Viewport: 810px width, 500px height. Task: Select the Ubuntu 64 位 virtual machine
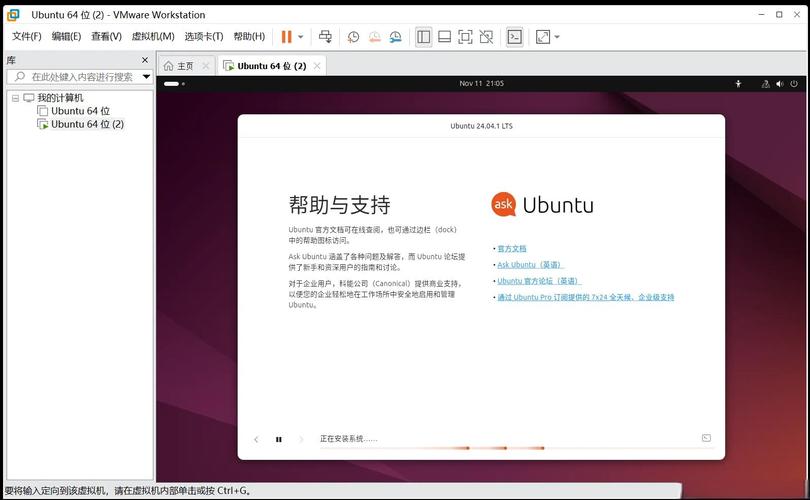point(81,111)
